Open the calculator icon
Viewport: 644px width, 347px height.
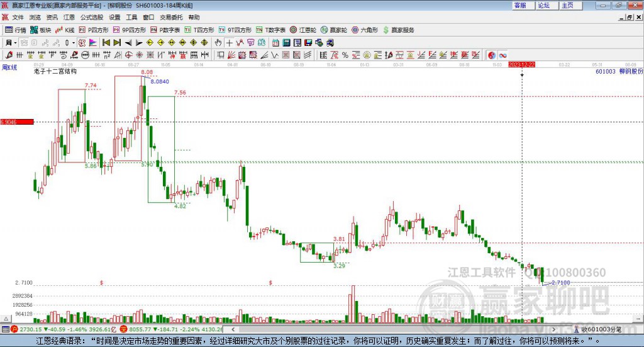tap(287, 43)
